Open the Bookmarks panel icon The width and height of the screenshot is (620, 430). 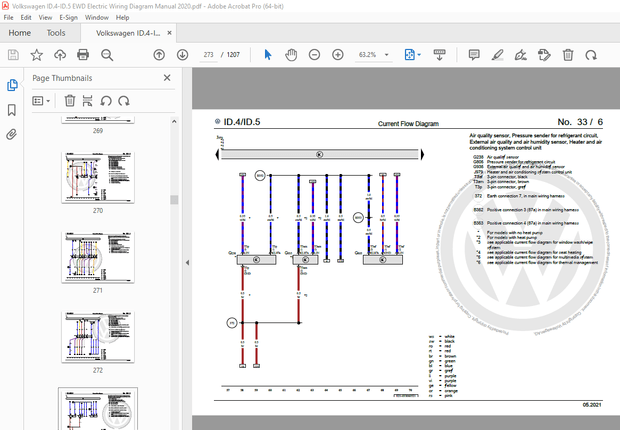coord(12,110)
